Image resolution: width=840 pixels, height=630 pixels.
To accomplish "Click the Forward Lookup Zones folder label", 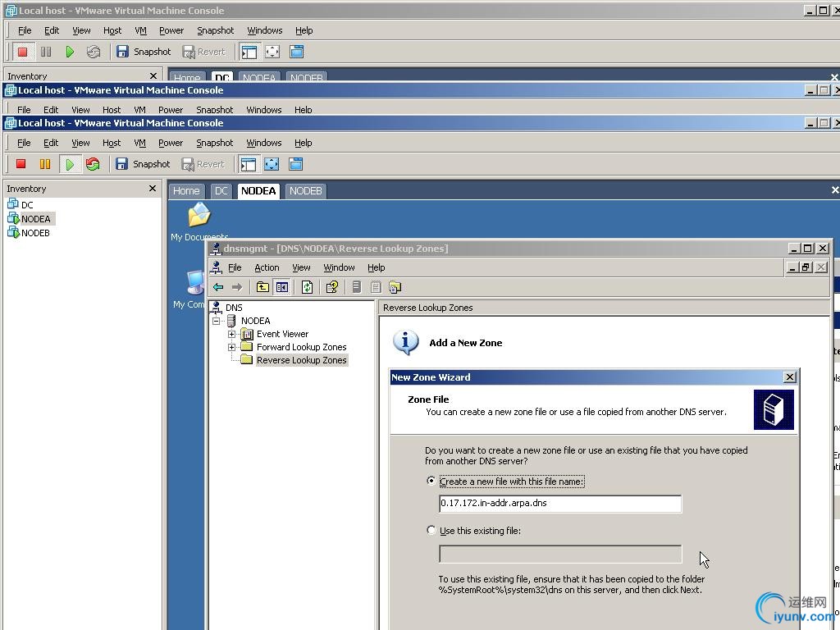I will 302,347.
